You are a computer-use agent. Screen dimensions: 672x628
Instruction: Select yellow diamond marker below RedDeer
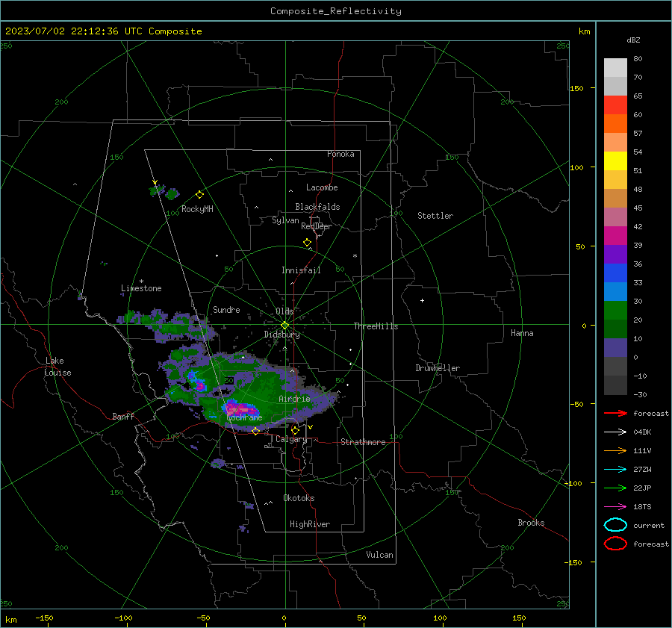307,243
